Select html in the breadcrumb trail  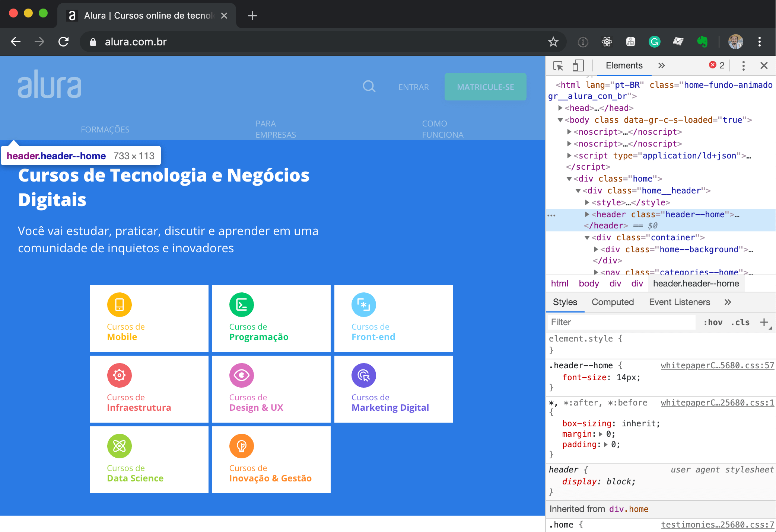tap(560, 283)
